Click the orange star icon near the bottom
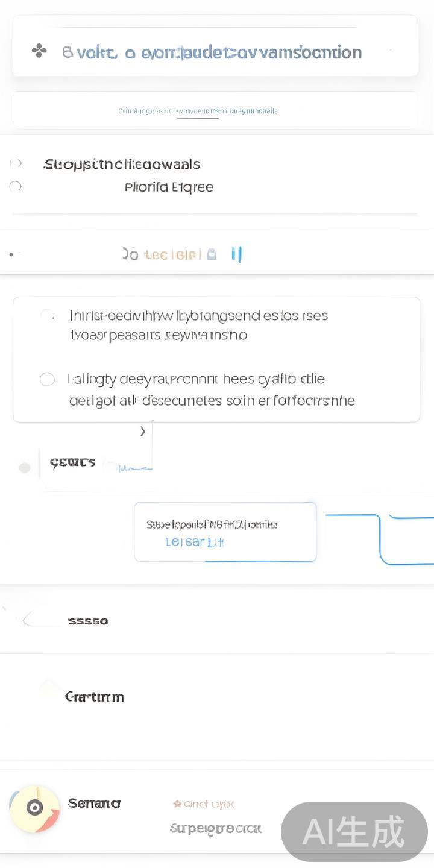Screen dimensions: 434x868 [177, 804]
